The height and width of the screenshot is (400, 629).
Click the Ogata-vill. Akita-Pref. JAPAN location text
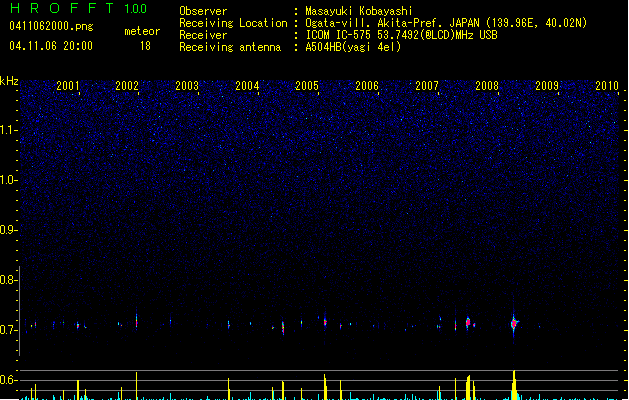click(446, 23)
